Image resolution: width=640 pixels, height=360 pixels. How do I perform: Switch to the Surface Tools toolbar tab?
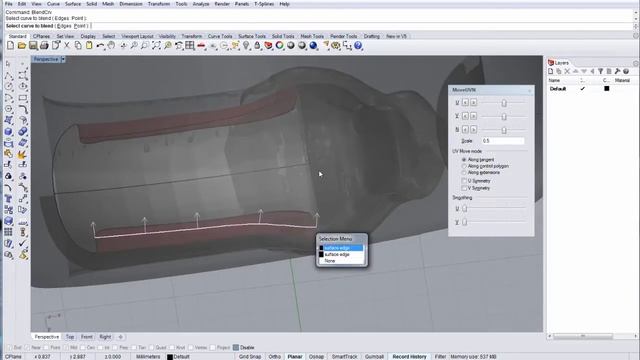[x=252, y=36]
